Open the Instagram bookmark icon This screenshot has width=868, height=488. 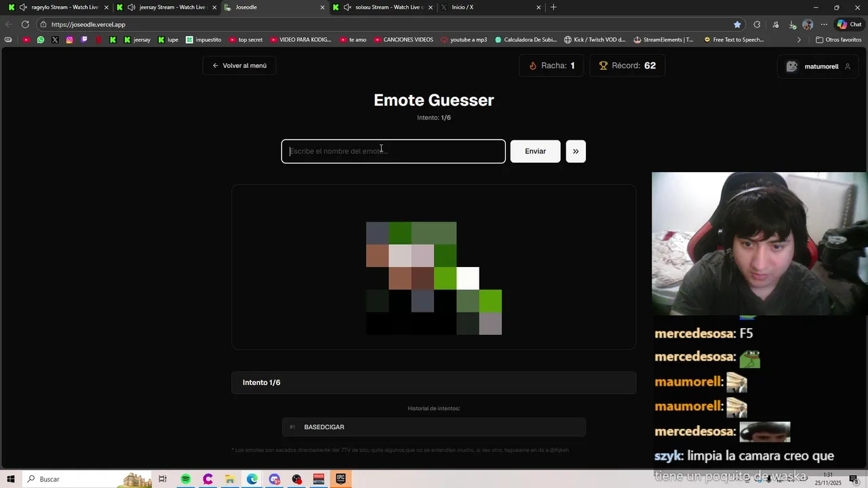point(69,40)
